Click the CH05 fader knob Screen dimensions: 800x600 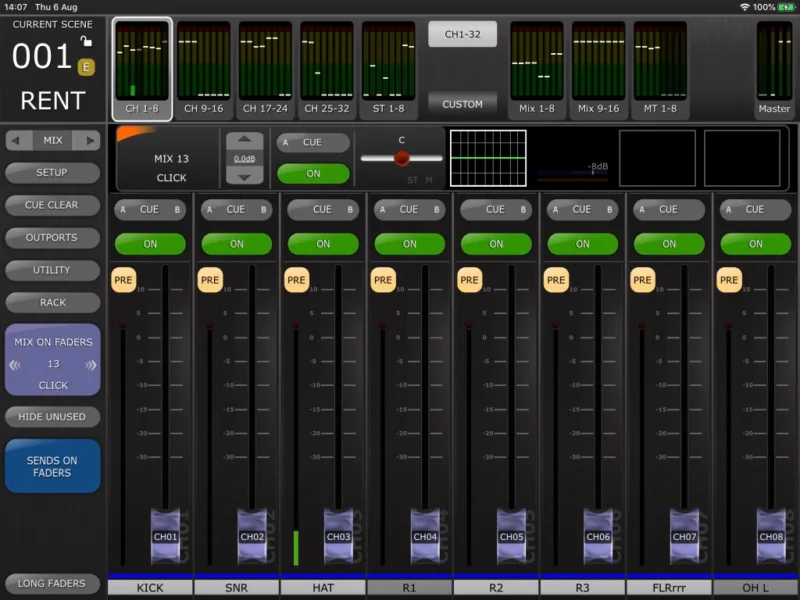click(512, 536)
